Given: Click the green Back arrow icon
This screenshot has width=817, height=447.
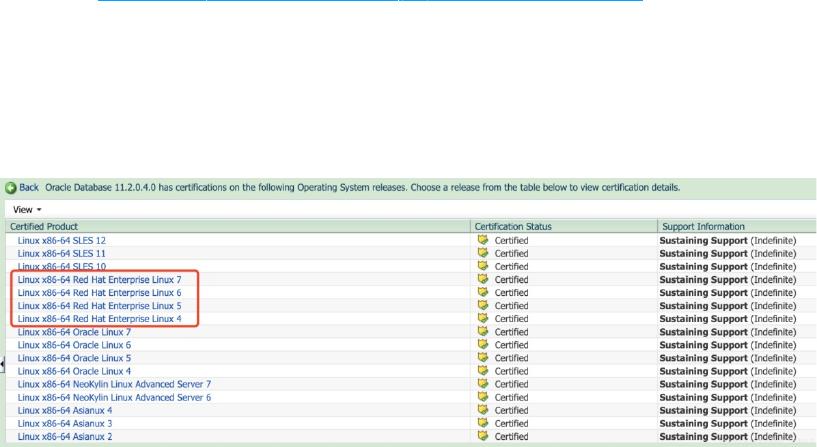Looking at the screenshot, I should click(11, 188).
